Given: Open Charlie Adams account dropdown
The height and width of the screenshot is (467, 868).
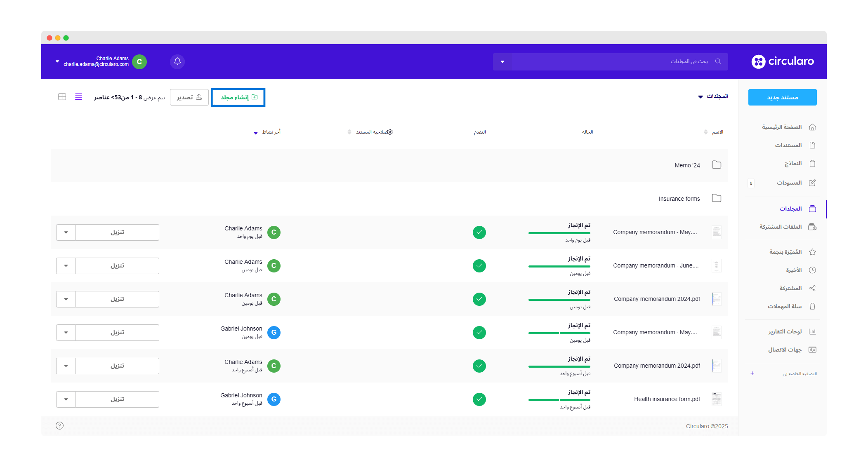Looking at the screenshot, I should tap(57, 61).
